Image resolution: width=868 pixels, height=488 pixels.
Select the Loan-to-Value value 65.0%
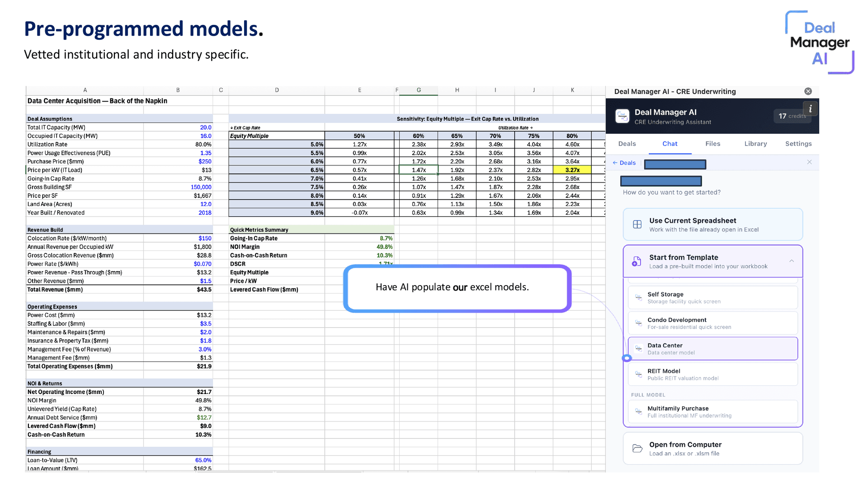(x=178, y=460)
